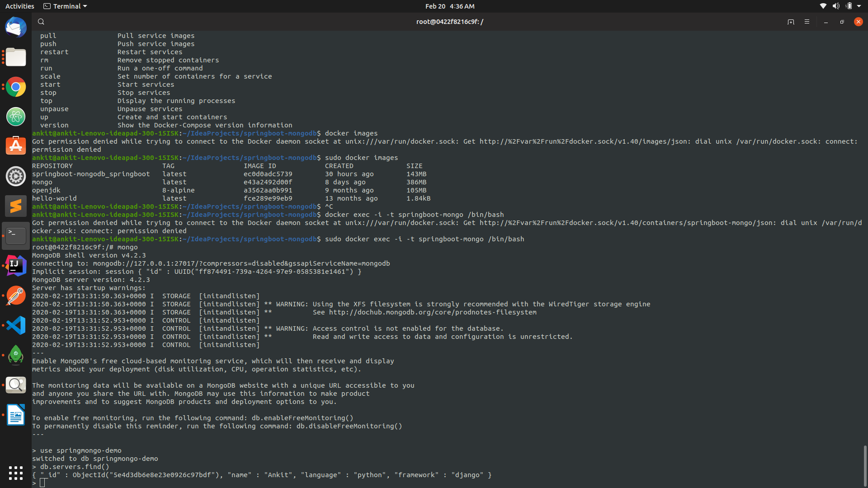Open Visual Studio Code from the dock
Image resolution: width=868 pixels, height=488 pixels.
tap(16, 325)
